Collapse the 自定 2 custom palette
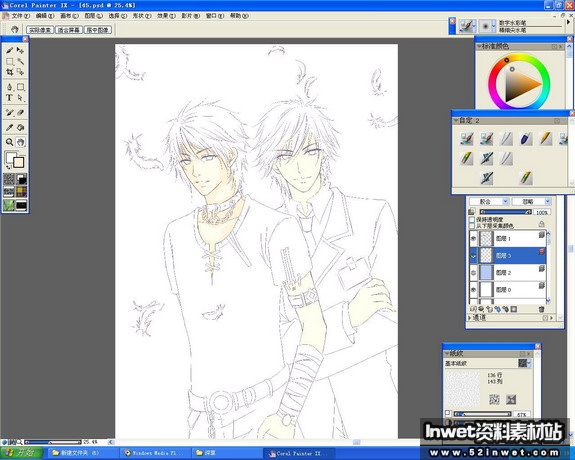Image resolution: width=575 pixels, height=460 pixels. click(x=456, y=120)
